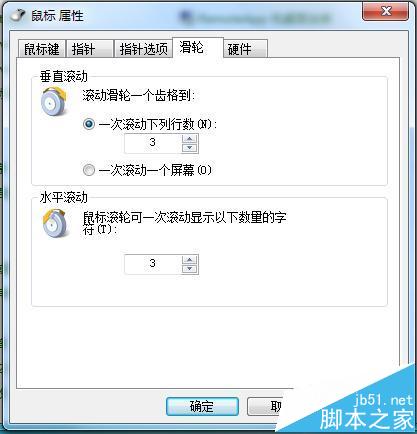Click the mouse icon in title bar
The height and width of the screenshot is (434, 417).
[17, 15]
